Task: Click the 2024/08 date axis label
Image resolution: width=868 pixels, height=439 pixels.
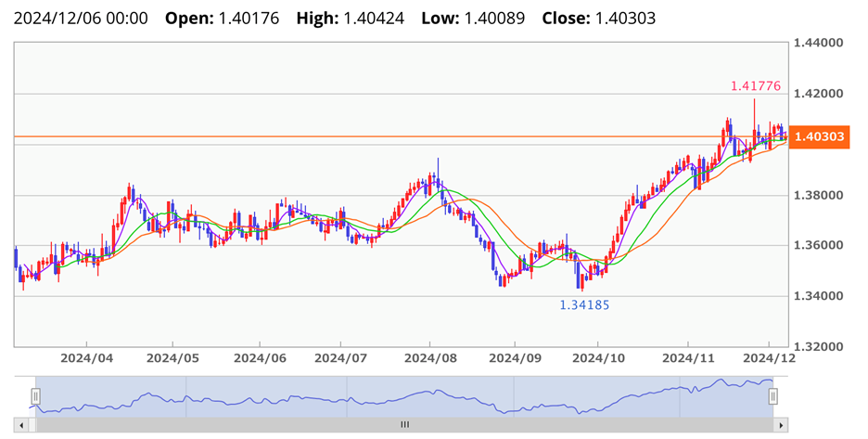Action: point(430,358)
